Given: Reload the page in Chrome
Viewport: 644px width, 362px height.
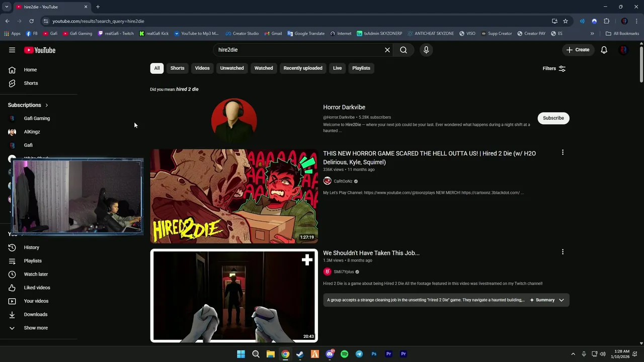Looking at the screenshot, I should (31, 21).
